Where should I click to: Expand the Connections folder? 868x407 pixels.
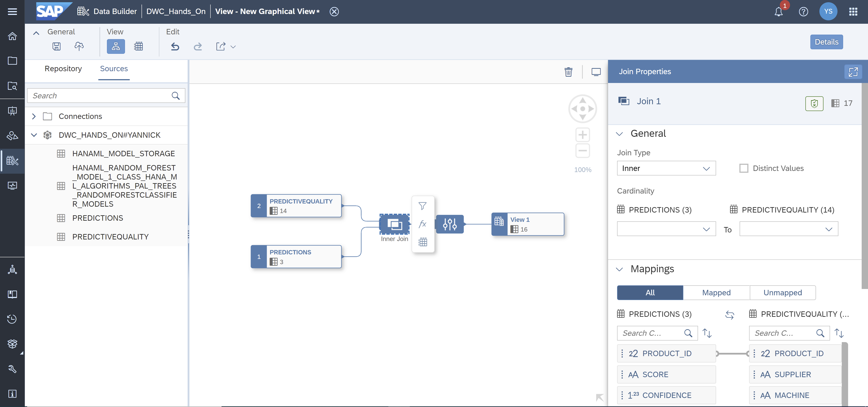click(x=34, y=116)
